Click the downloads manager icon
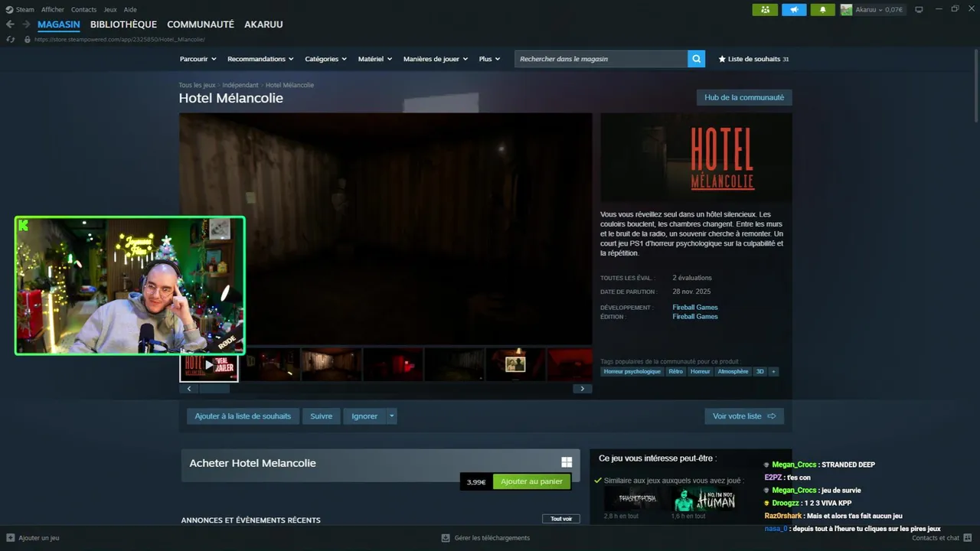 coord(446,538)
